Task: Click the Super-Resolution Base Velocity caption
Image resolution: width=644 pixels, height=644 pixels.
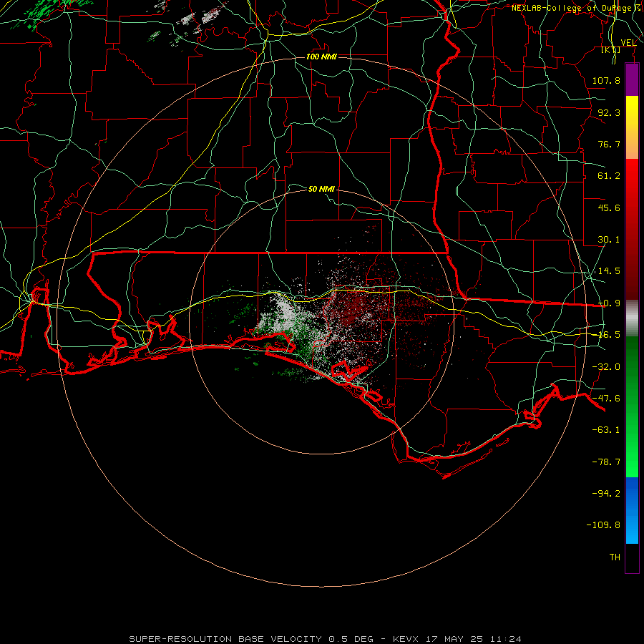Action: (x=326, y=639)
